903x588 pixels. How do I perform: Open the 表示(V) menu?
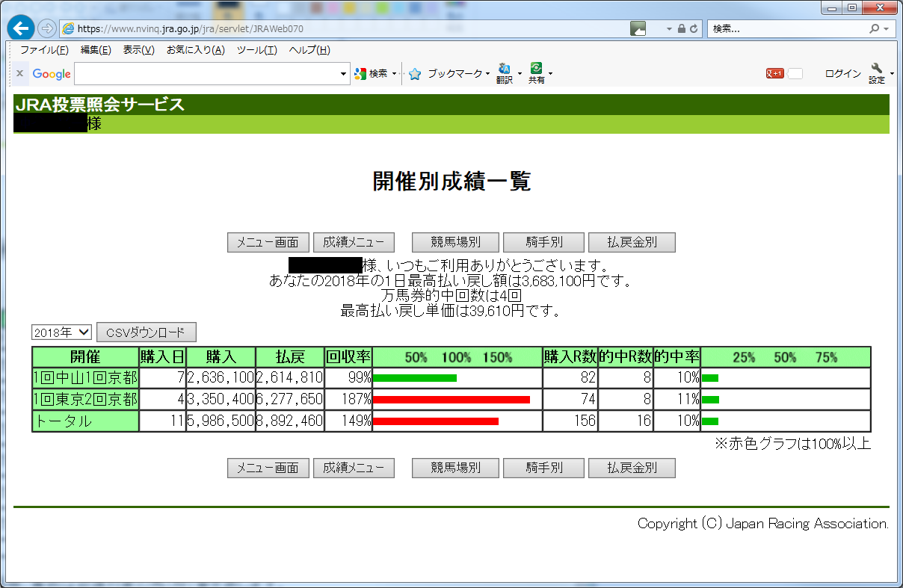(x=138, y=50)
